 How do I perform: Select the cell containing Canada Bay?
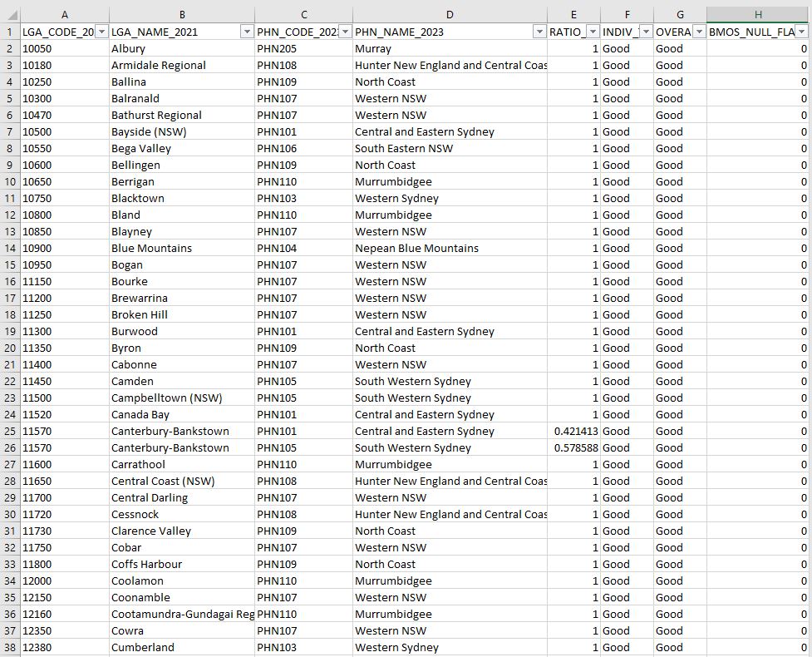[182, 414]
